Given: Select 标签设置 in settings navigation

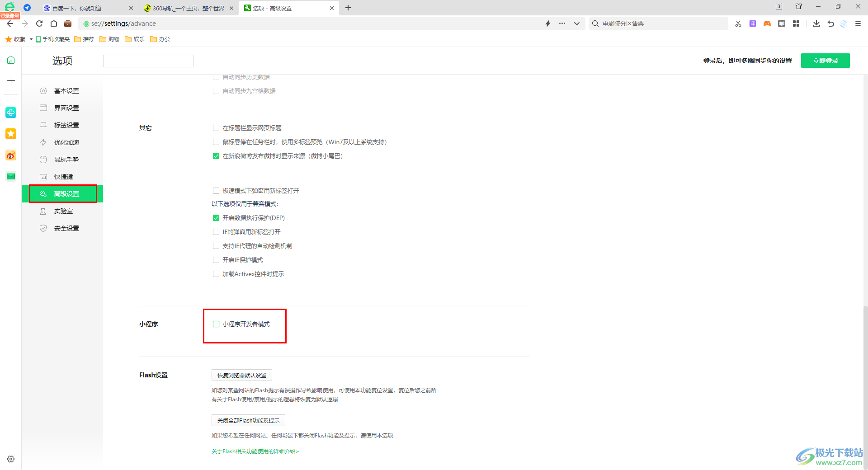Looking at the screenshot, I should pyautogui.click(x=62, y=125).
